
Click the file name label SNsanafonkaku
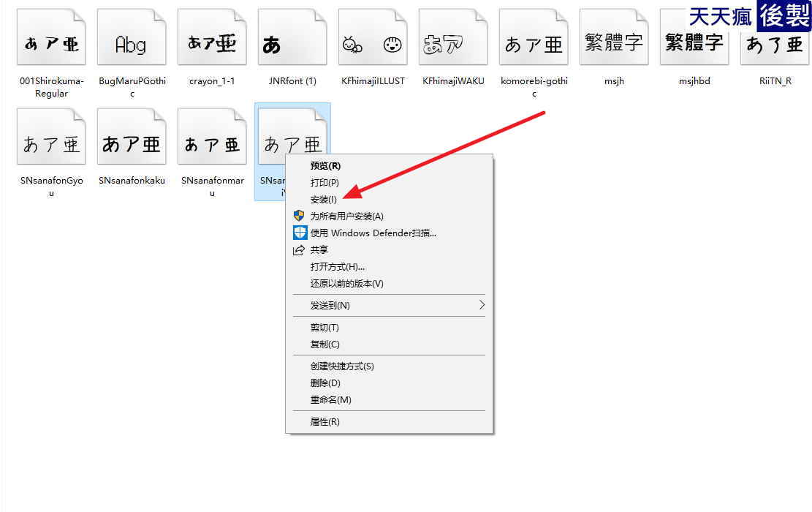[x=132, y=181]
